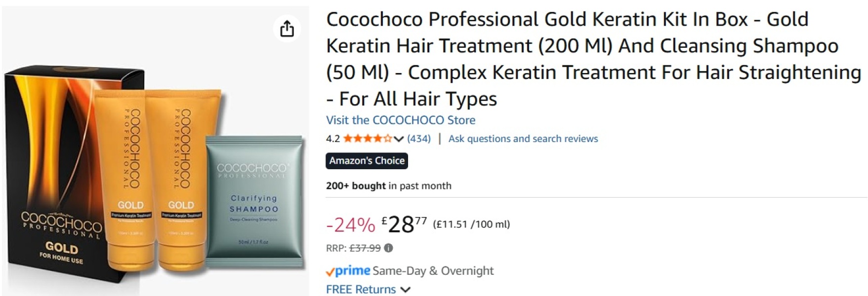868x296 pixels.
Task: Expand the FREE Returns details chevron
Action: click(x=405, y=290)
